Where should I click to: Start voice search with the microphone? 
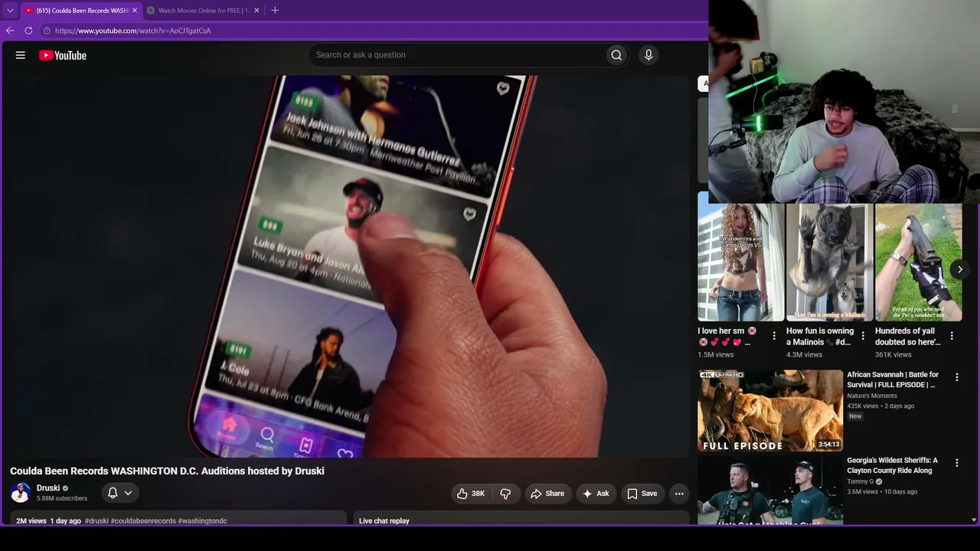648,55
